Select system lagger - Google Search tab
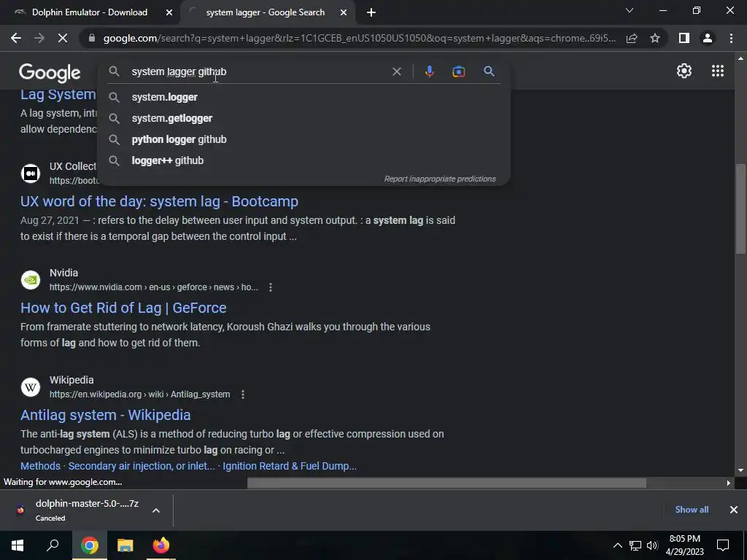747x560 pixels. coord(266,12)
